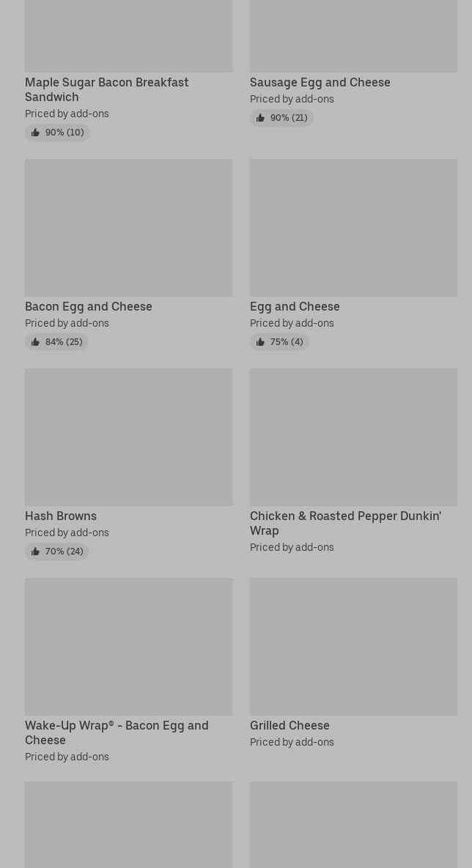
Task: Click the Egg and Cheese photo
Action: 353,228
